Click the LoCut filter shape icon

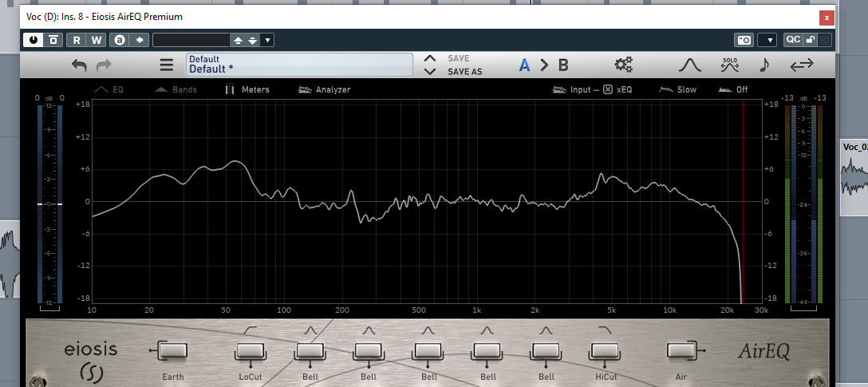pos(251,330)
